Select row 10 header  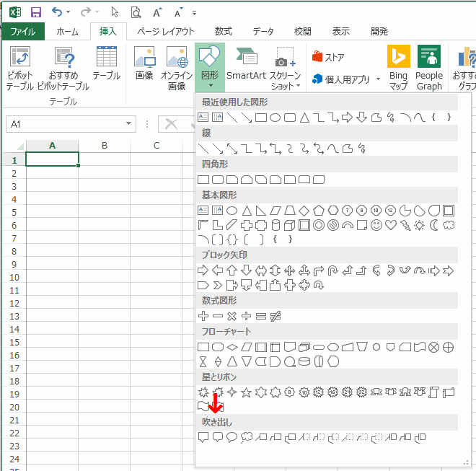coord(14,277)
